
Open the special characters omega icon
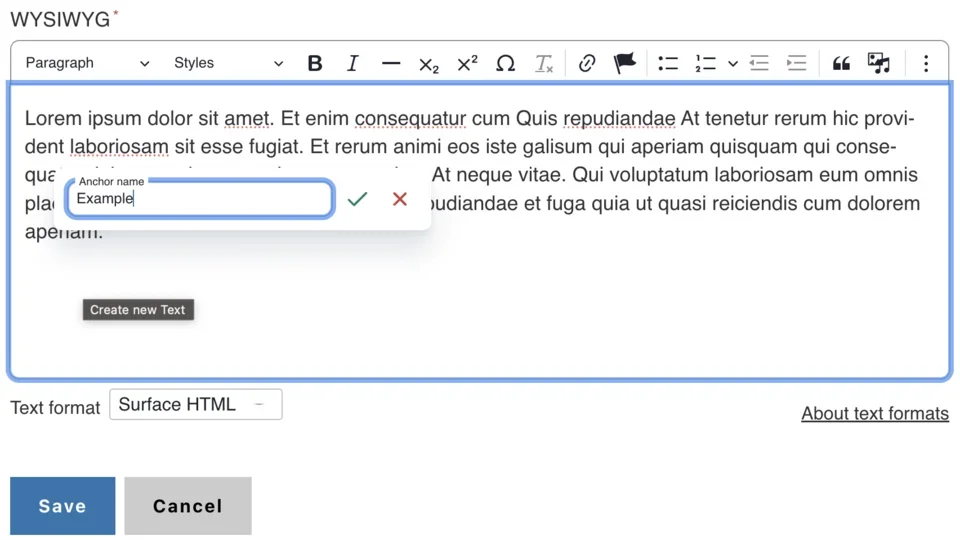506,63
